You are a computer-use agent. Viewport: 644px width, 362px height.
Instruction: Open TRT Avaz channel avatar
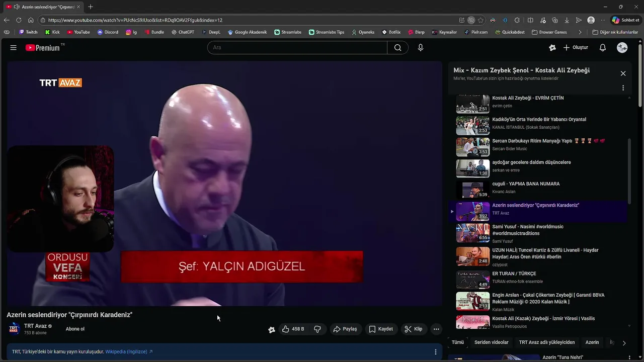14,329
